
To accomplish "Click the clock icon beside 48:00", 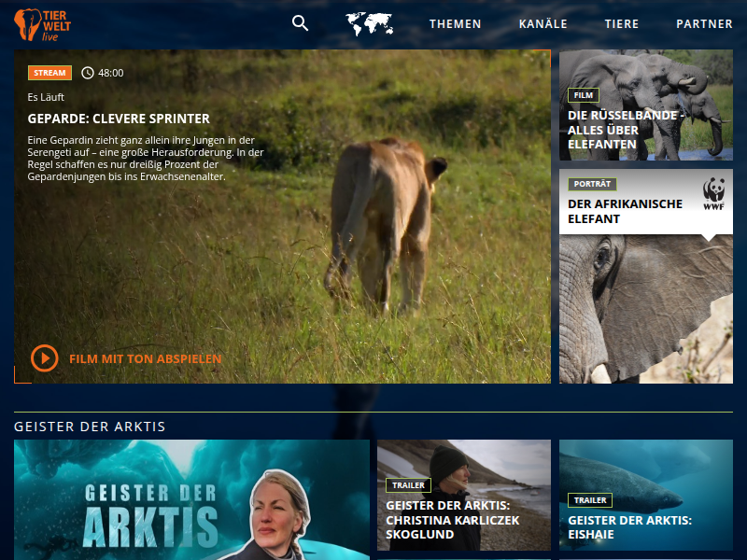I will [88, 73].
